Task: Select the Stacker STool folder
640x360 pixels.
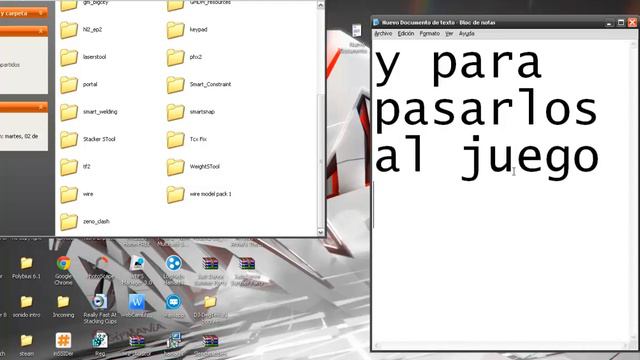Action: [x=88, y=139]
